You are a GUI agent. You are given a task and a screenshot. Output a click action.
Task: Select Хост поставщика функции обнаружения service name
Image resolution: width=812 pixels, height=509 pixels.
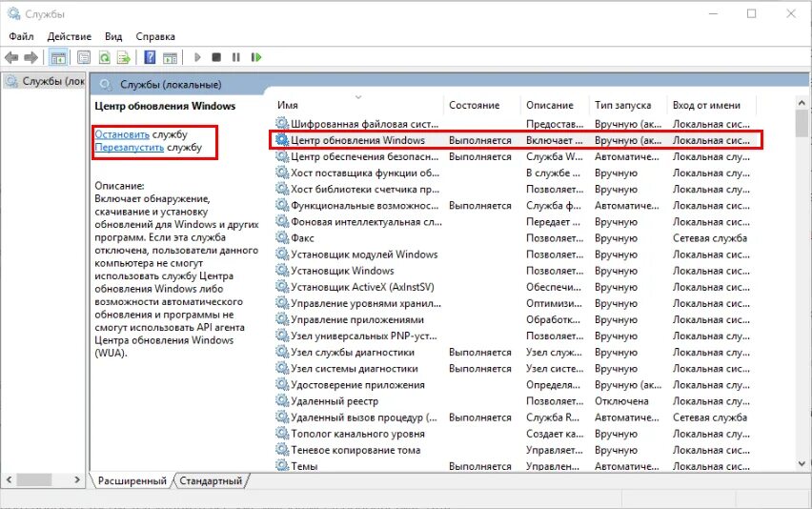(365, 173)
